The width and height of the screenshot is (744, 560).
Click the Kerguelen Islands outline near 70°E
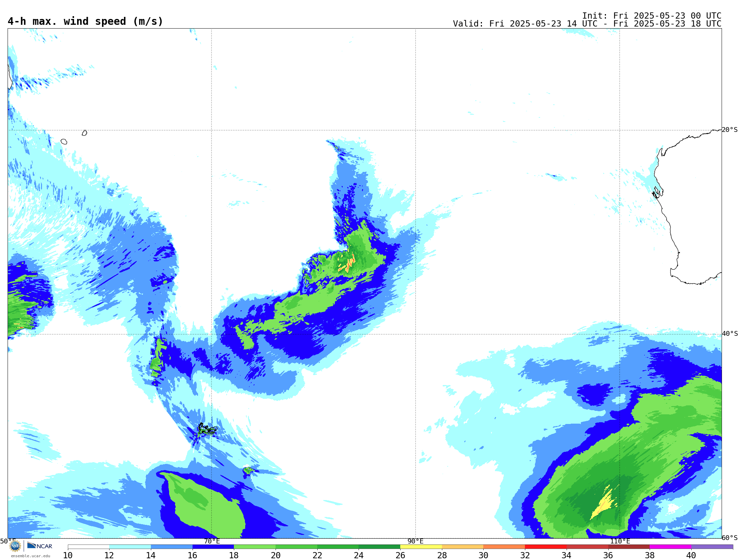click(207, 429)
